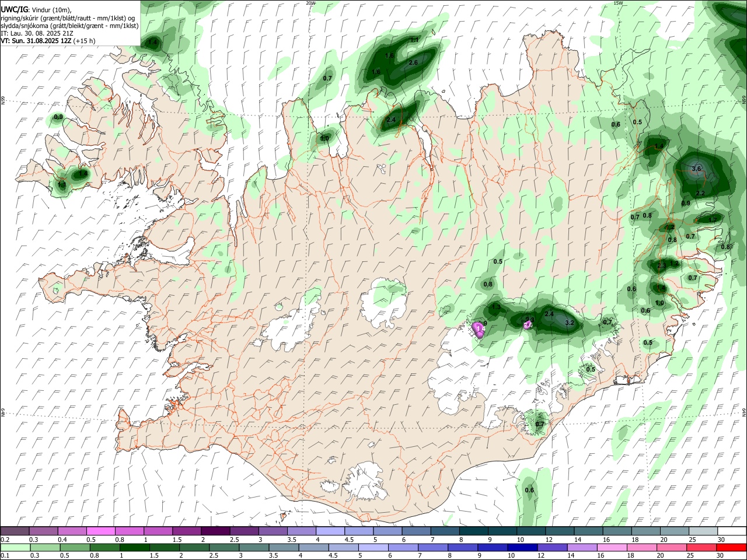Image resolution: width=747 pixels, height=560 pixels.
Task: Click the lavender 14 rain legend swatch
Action: 581,548
